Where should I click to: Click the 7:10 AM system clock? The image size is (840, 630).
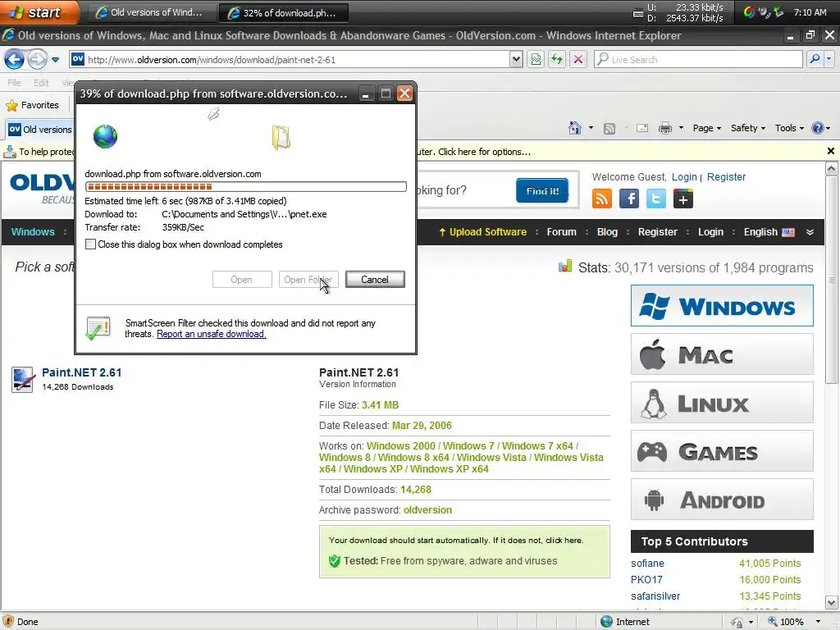tap(810, 12)
